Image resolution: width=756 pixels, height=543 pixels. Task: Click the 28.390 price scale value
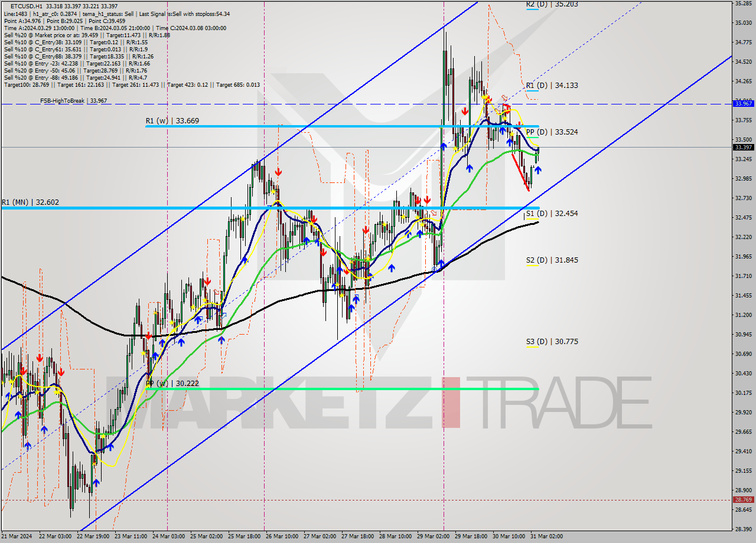coord(743,529)
